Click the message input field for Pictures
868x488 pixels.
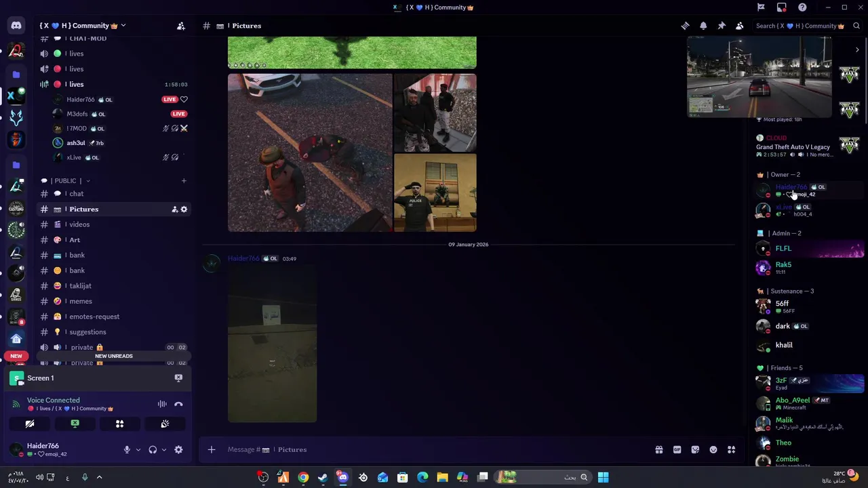point(434,449)
